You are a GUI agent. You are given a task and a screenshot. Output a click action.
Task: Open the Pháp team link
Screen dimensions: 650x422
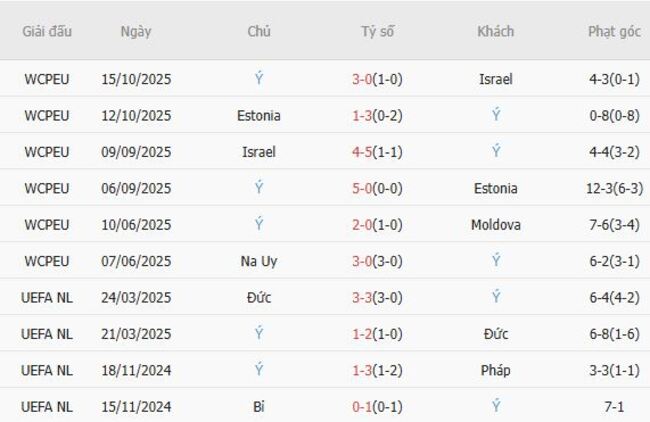pyautogui.click(x=495, y=370)
